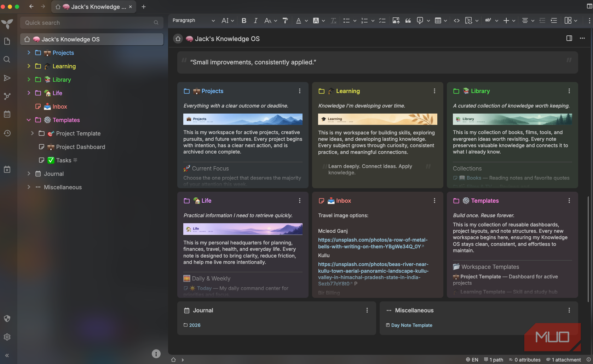Image resolution: width=593 pixels, height=364 pixels.
Task: Select Inbox note in the tree
Action: (x=59, y=106)
